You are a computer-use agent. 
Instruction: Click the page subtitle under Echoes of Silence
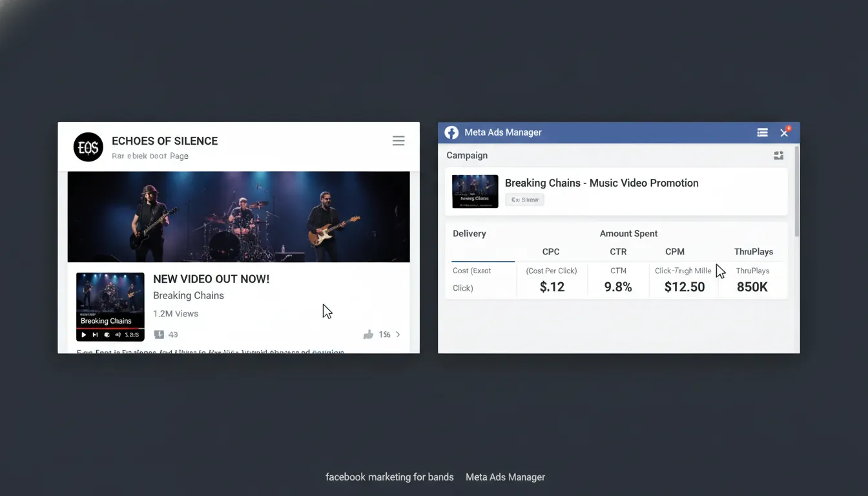[150, 156]
